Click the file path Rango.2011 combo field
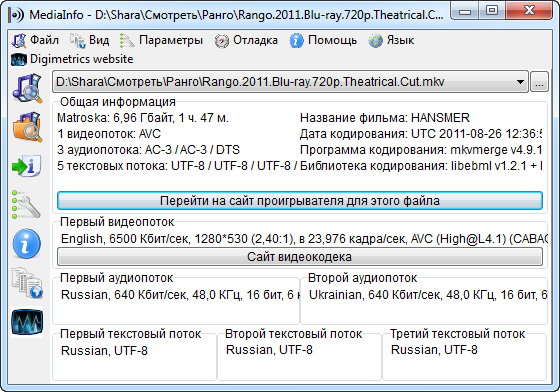Viewport: 560px width, 392px height. (x=290, y=82)
